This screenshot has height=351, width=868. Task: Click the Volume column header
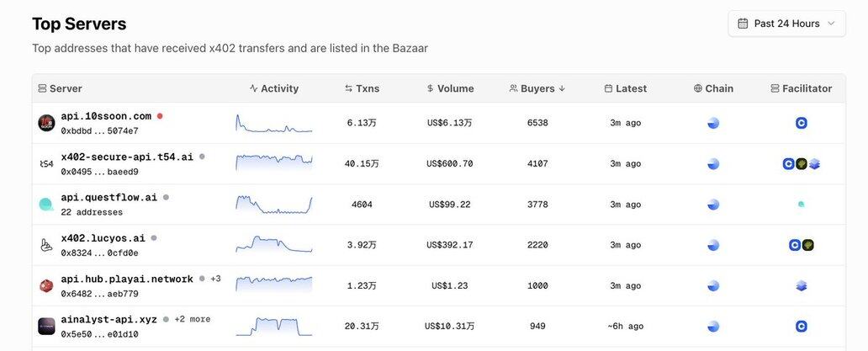450,88
